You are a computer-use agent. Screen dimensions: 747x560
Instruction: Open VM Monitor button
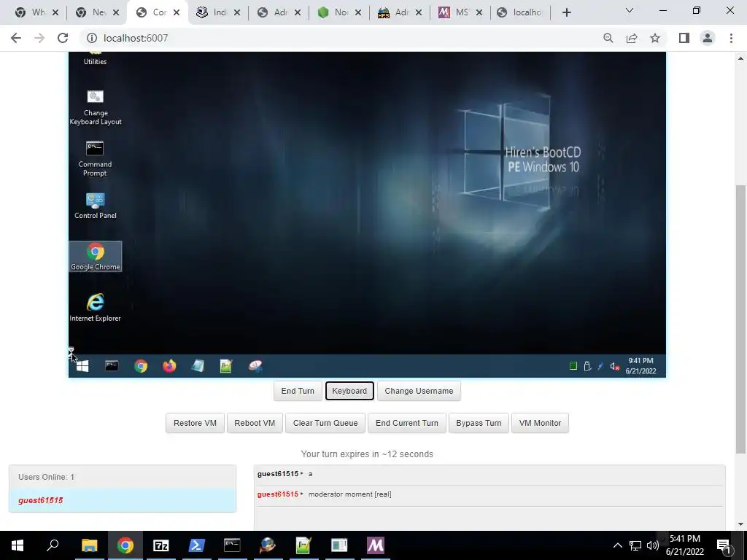click(x=541, y=423)
